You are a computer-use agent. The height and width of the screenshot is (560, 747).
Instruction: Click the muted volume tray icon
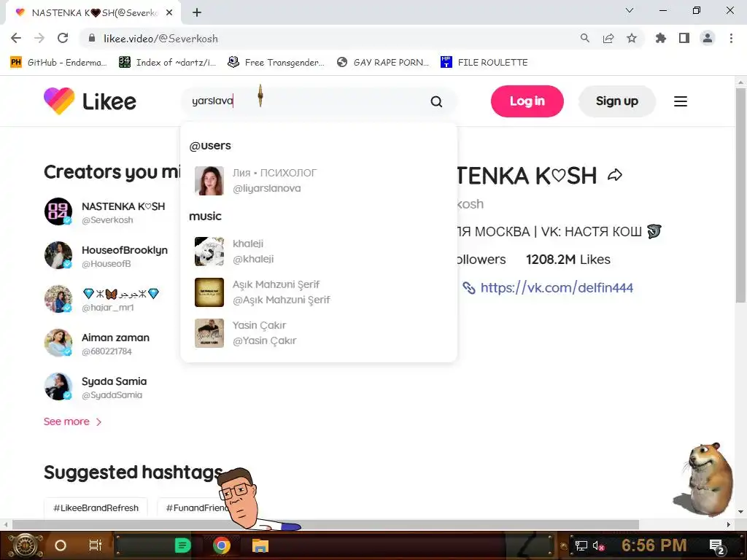pyautogui.click(x=598, y=545)
